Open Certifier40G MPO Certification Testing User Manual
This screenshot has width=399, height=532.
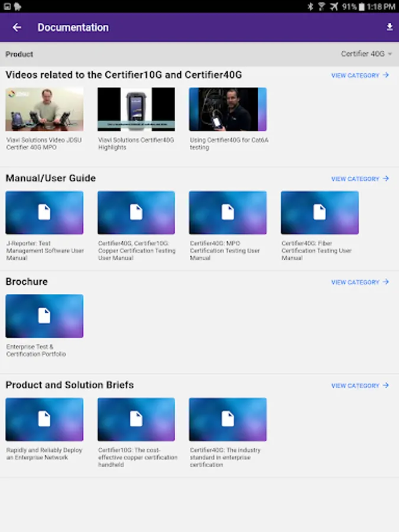228,213
